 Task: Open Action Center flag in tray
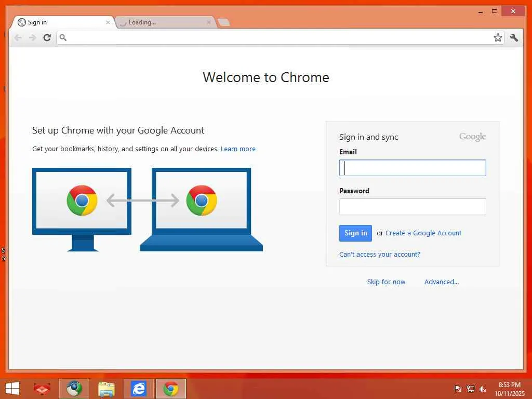[458, 389]
